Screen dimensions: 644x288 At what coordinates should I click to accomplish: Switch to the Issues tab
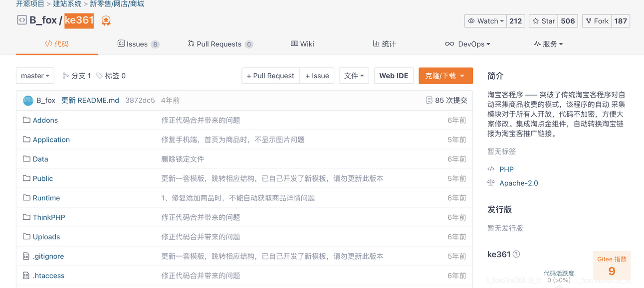pos(137,44)
